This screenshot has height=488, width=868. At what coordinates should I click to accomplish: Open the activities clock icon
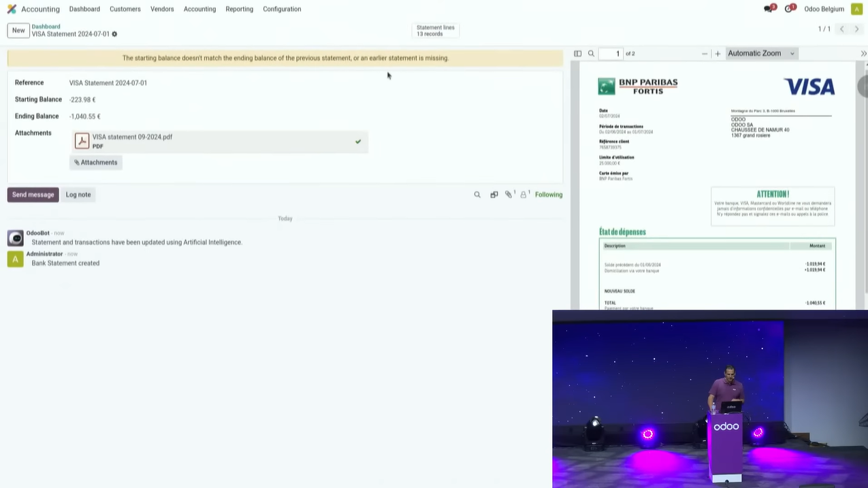789,9
